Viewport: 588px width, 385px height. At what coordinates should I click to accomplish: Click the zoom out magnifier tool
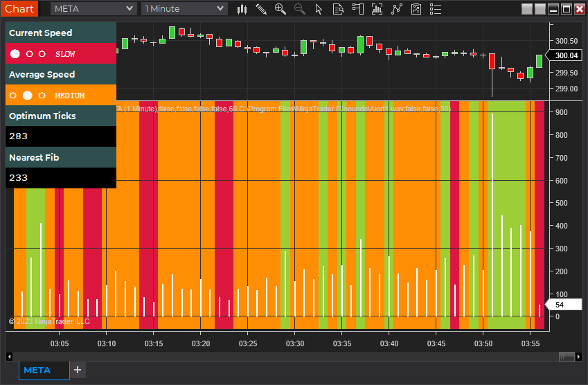300,9
